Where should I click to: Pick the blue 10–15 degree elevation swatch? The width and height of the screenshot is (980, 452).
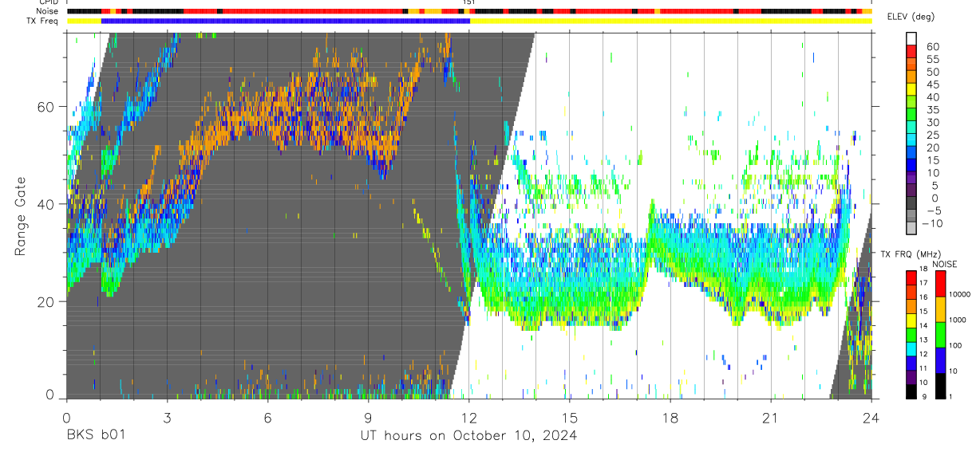[x=911, y=167]
